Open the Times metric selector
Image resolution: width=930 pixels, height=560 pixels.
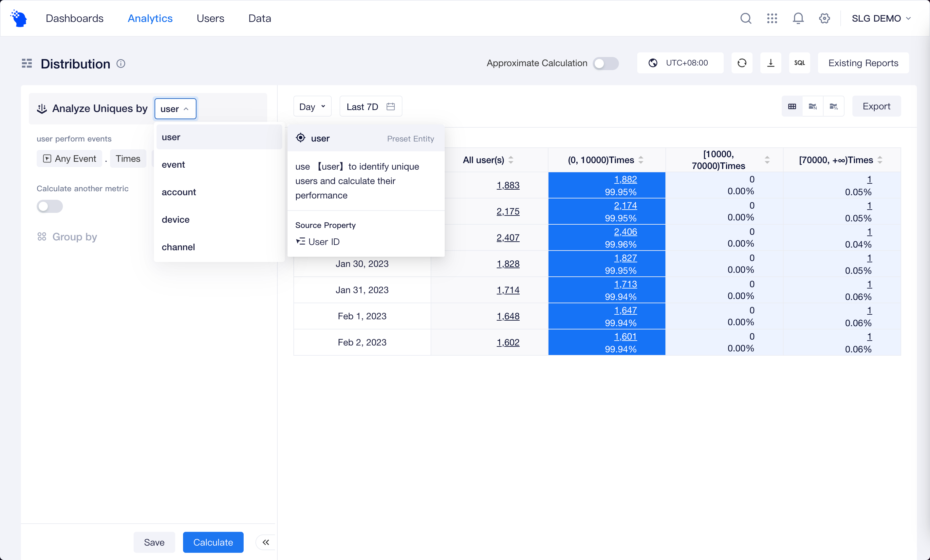128,159
